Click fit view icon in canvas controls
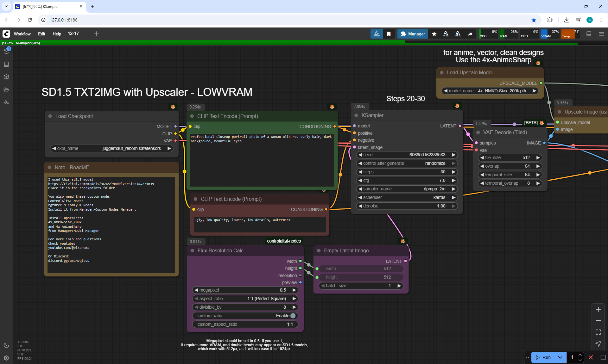Screen dimensions: 608x364 [x=598, y=332]
